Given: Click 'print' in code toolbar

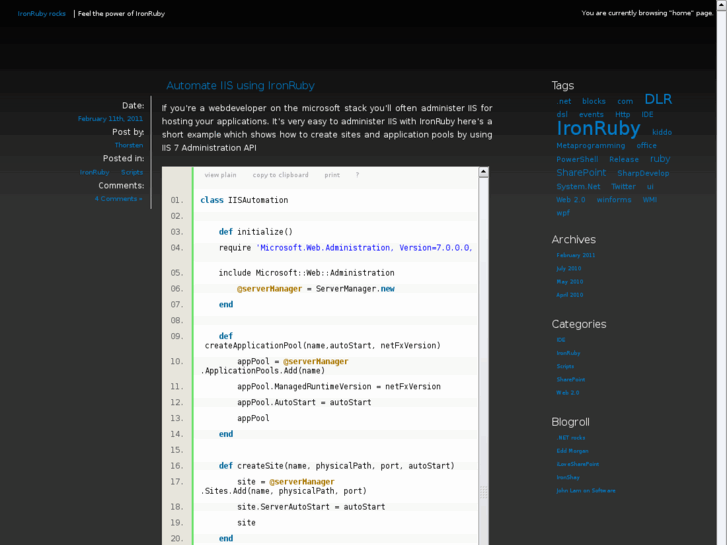Looking at the screenshot, I should point(332,175).
